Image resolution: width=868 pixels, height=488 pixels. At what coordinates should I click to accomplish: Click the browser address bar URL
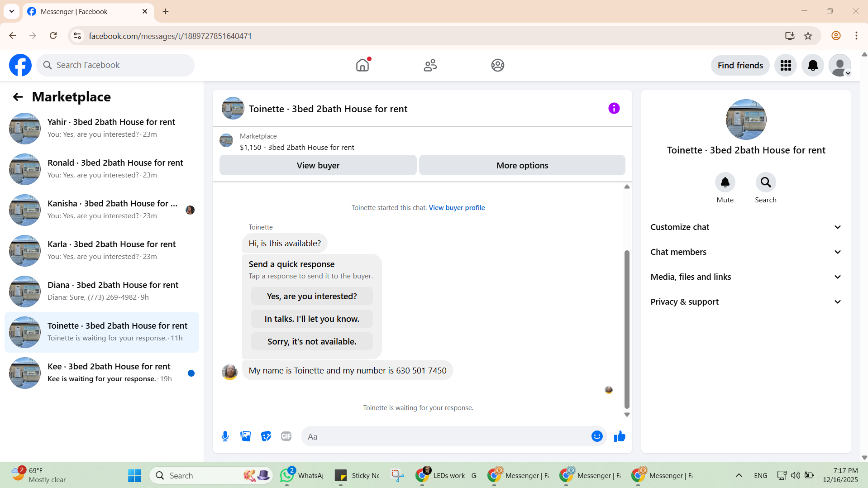(170, 36)
